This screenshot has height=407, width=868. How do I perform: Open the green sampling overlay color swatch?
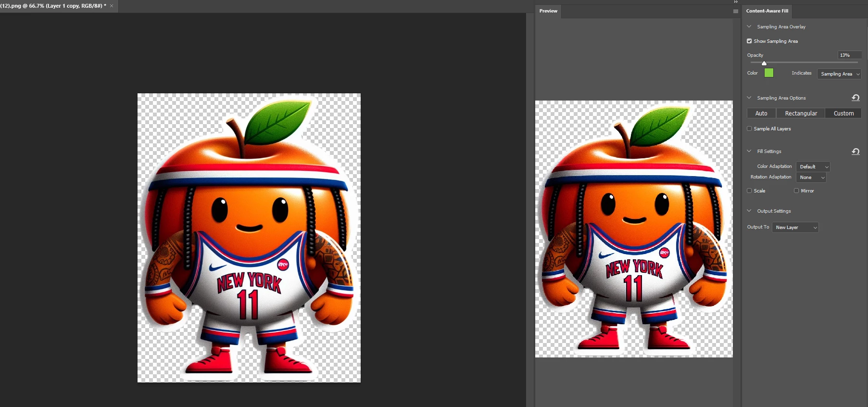(769, 73)
